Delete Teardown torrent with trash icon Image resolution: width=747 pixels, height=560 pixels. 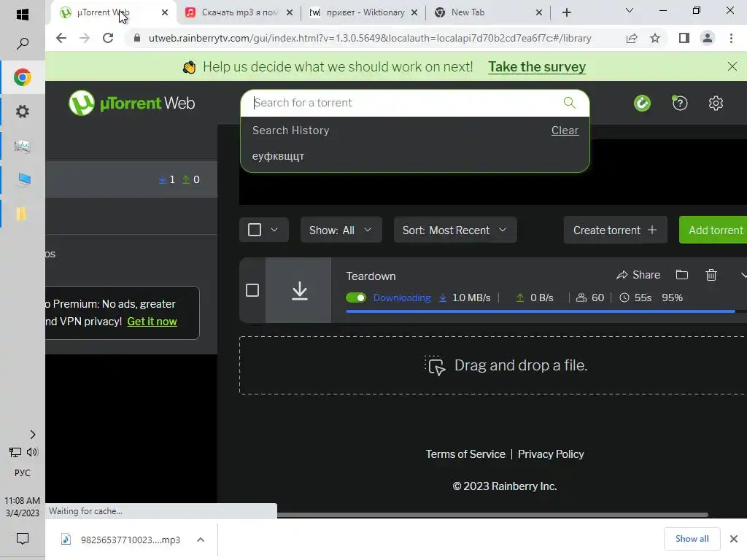(x=711, y=275)
